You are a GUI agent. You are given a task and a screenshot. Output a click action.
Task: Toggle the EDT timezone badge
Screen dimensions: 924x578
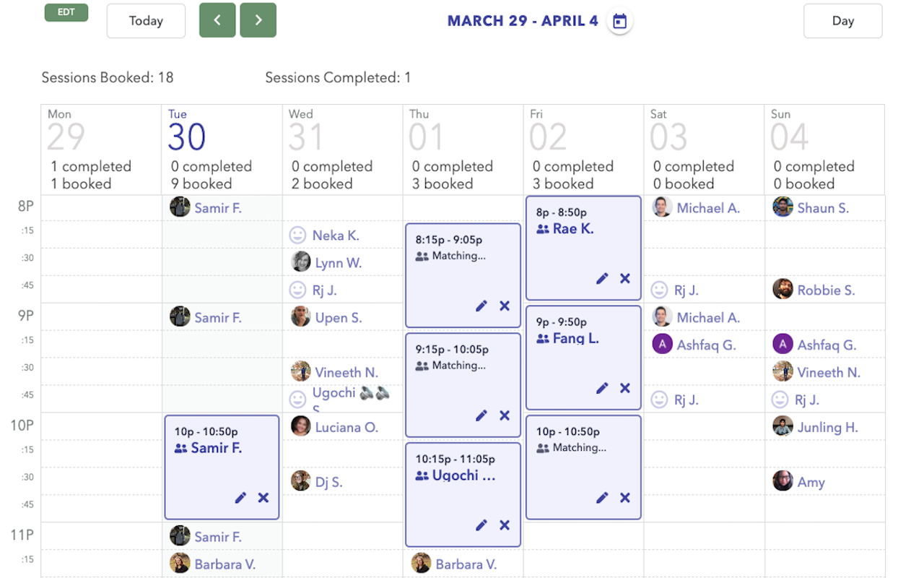pyautogui.click(x=66, y=12)
